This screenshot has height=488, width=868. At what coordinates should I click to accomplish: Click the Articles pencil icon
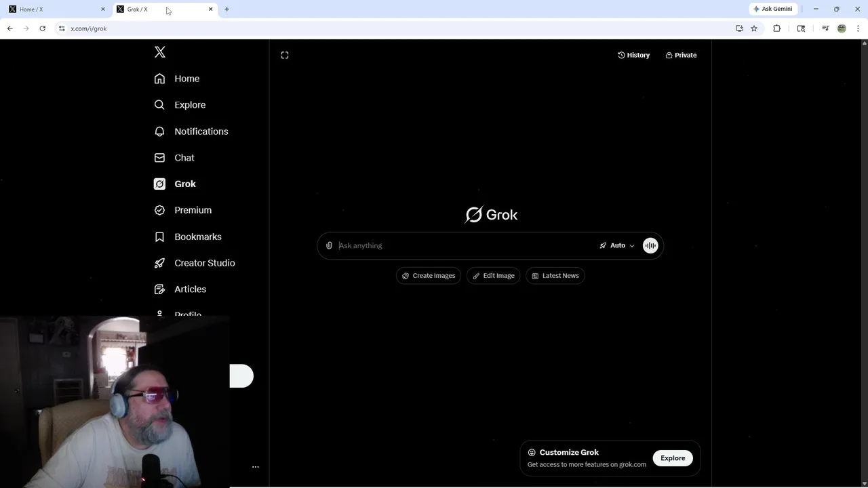(159, 289)
